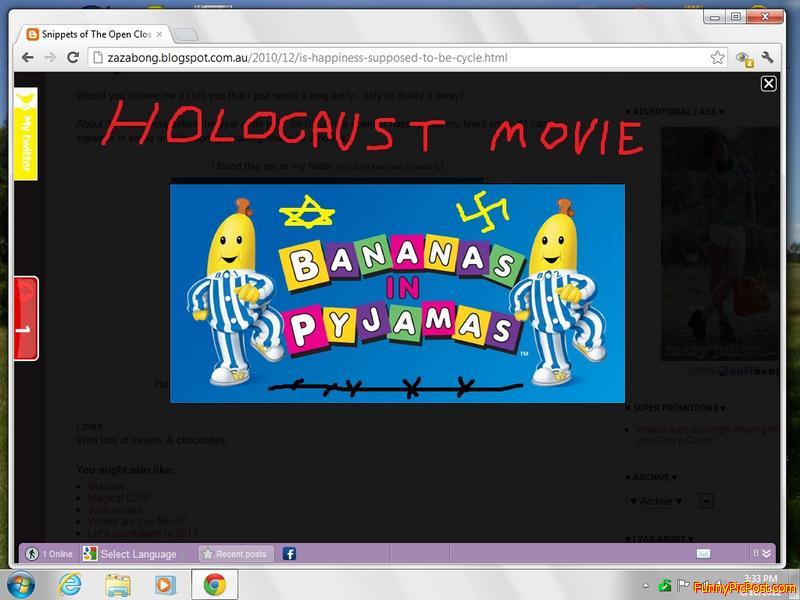Open Chrome's wrench settings menu
Image resolution: width=800 pixels, height=600 pixels.
(x=768, y=58)
